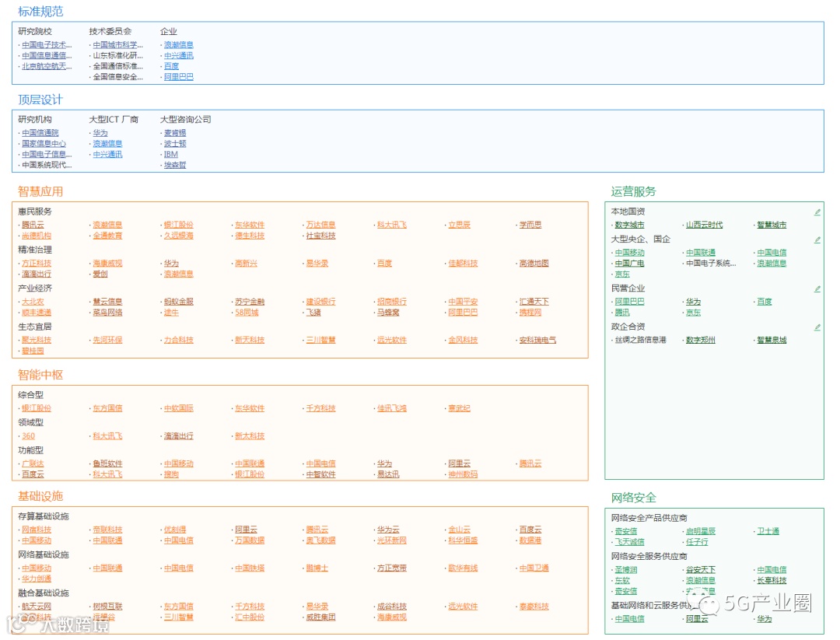Select the 尚德机构 link

pyautogui.click(x=37, y=236)
